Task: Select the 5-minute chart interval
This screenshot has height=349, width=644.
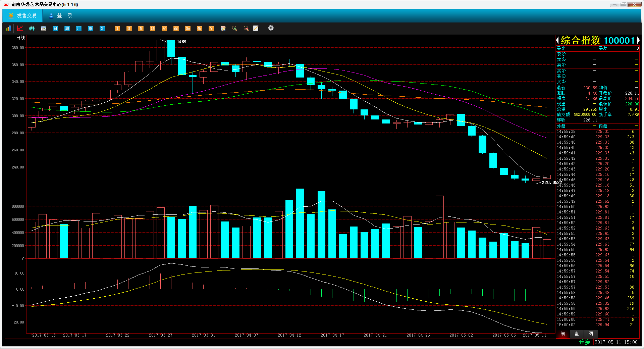Action: point(141,29)
